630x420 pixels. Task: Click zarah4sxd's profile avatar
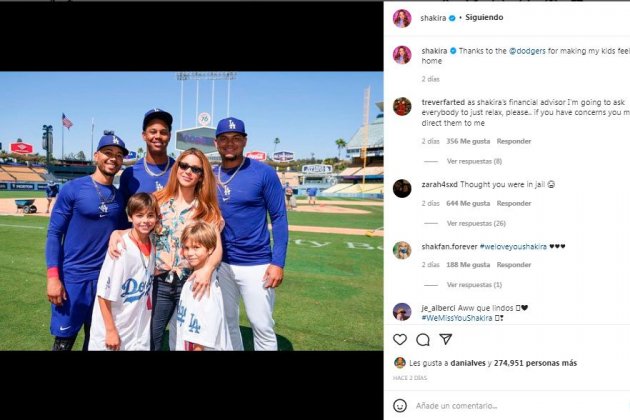pyautogui.click(x=402, y=188)
